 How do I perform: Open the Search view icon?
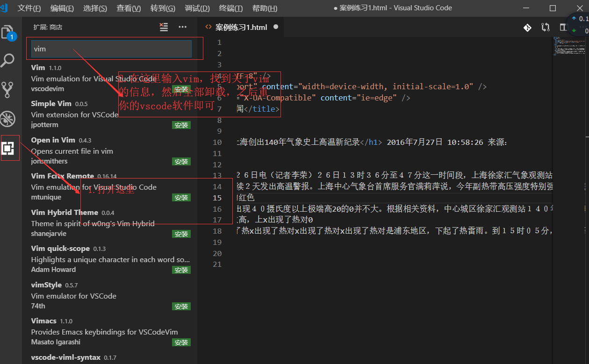pyautogui.click(x=9, y=60)
